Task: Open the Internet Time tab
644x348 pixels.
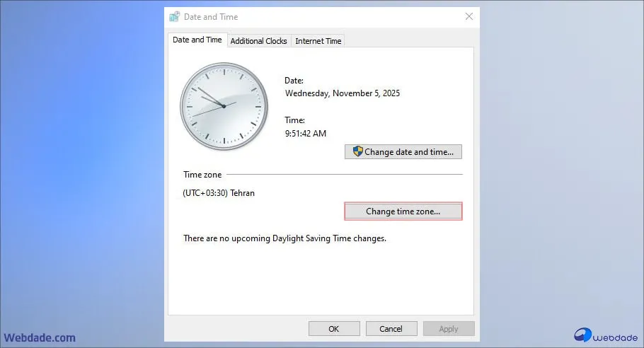Action: click(x=318, y=41)
